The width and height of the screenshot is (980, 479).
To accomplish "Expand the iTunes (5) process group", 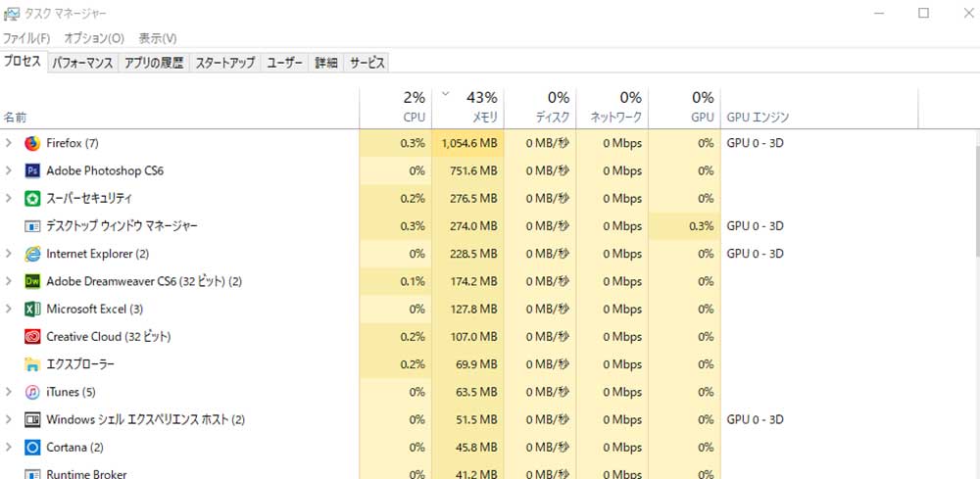I will [x=8, y=392].
